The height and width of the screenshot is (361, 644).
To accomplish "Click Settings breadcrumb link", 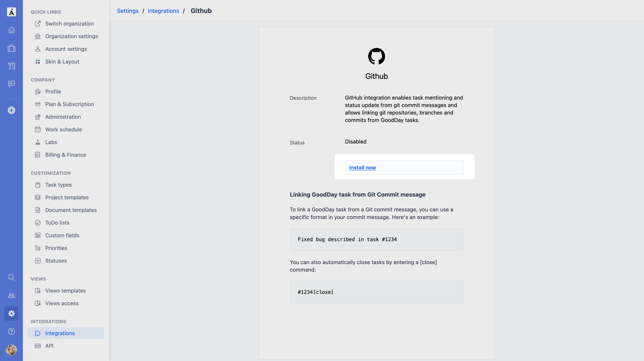I will pos(128,11).
